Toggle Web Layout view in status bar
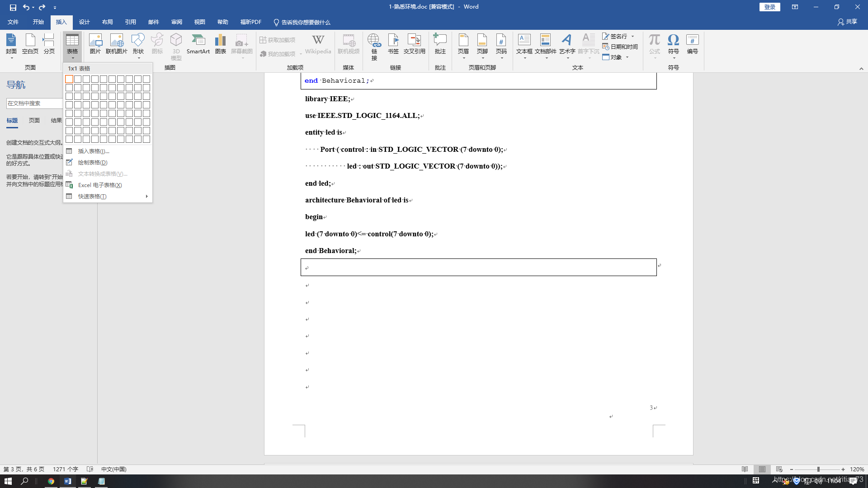The height and width of the screenshot is (488, 868). coord(779,469)
